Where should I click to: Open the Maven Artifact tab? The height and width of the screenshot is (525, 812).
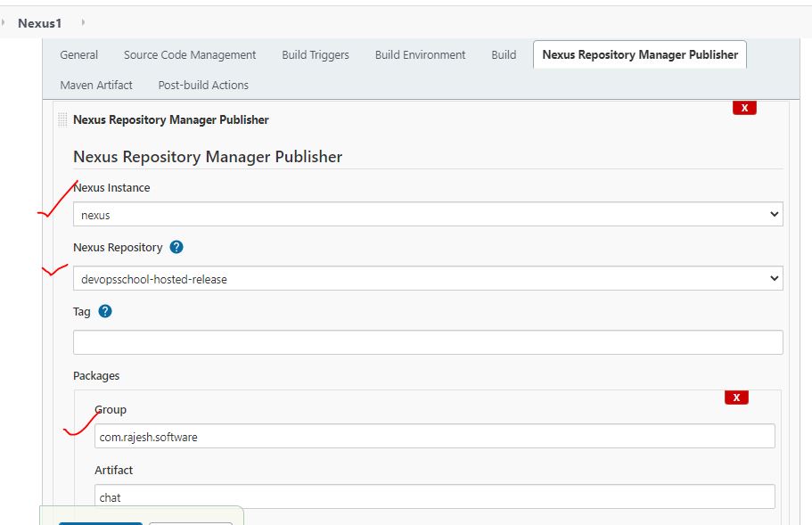click(96, 85)
